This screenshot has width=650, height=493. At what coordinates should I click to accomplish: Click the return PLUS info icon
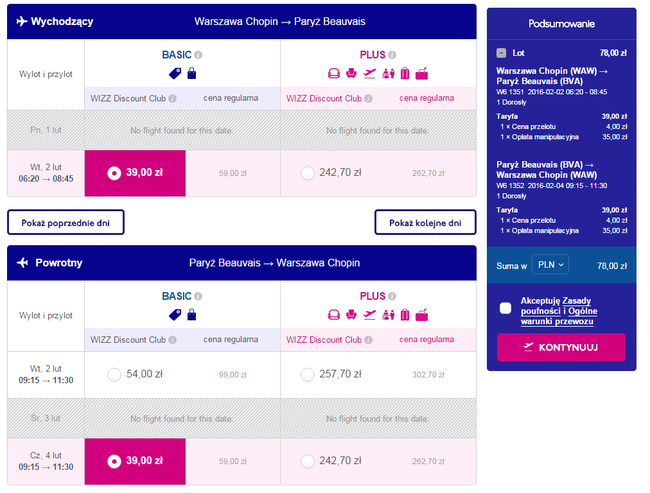(393, 296)
